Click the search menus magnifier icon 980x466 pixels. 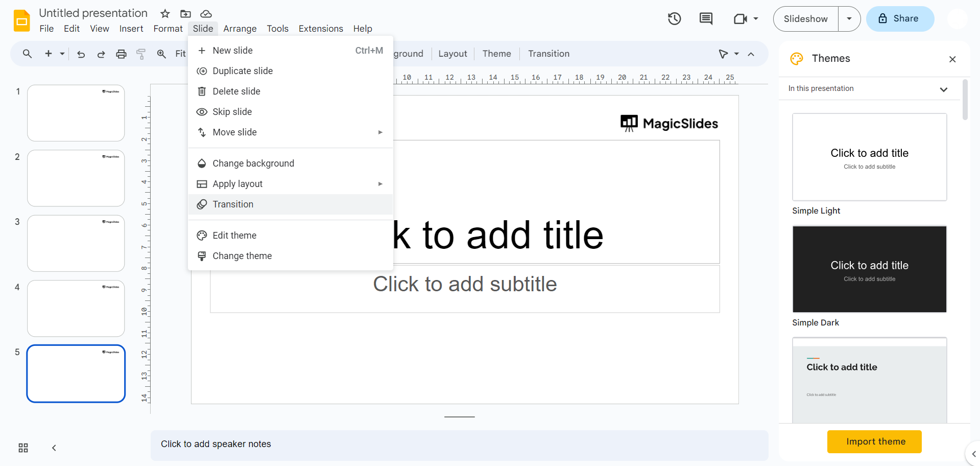tap(27, 54)
